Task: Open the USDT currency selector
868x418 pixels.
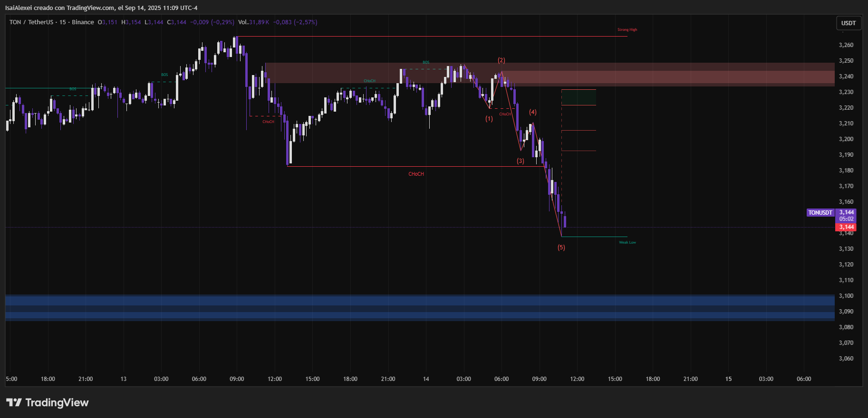Action: [848, 23]
